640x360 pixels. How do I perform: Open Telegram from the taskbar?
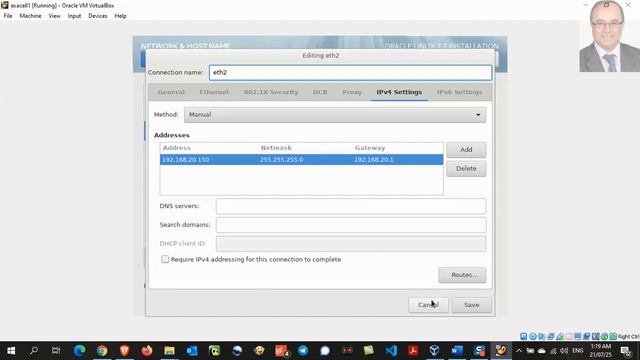pos(303,351)
